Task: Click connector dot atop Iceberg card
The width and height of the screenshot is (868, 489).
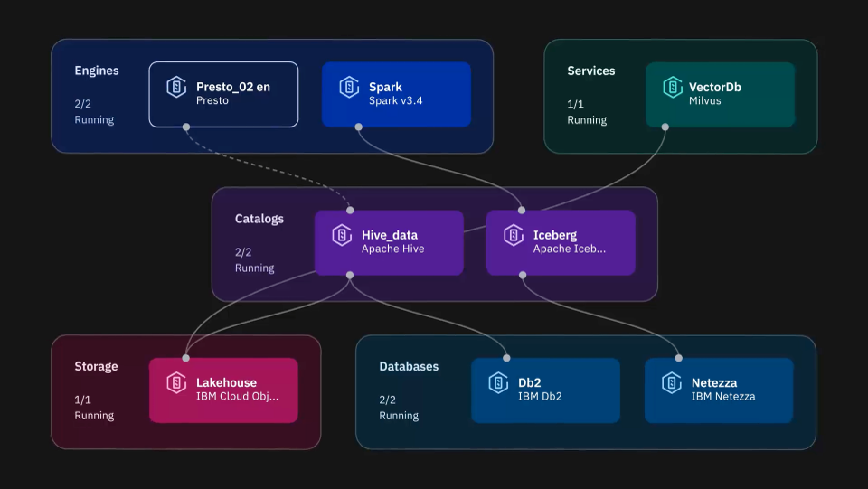Action: pyautogui.click(x=521, y=211)
